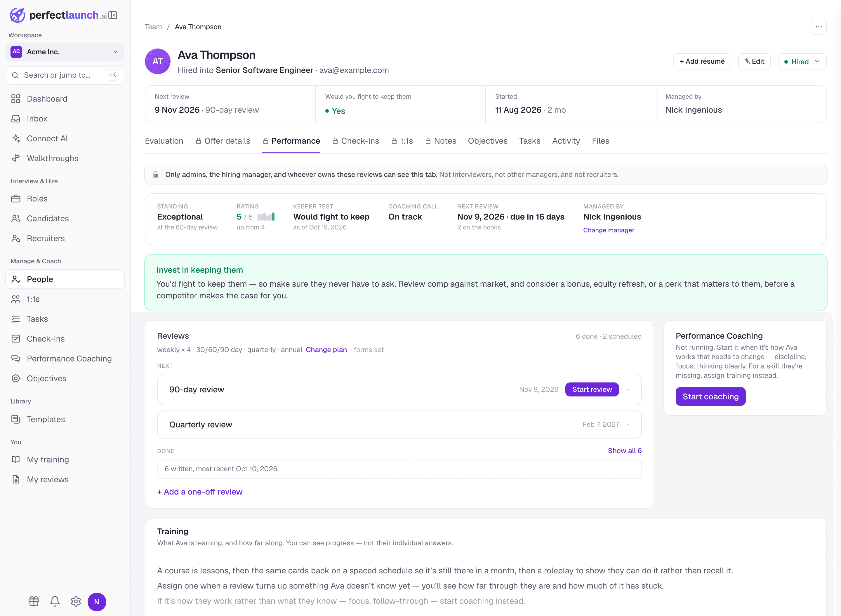Expand the 90-day review row menu

pos(628,390)
